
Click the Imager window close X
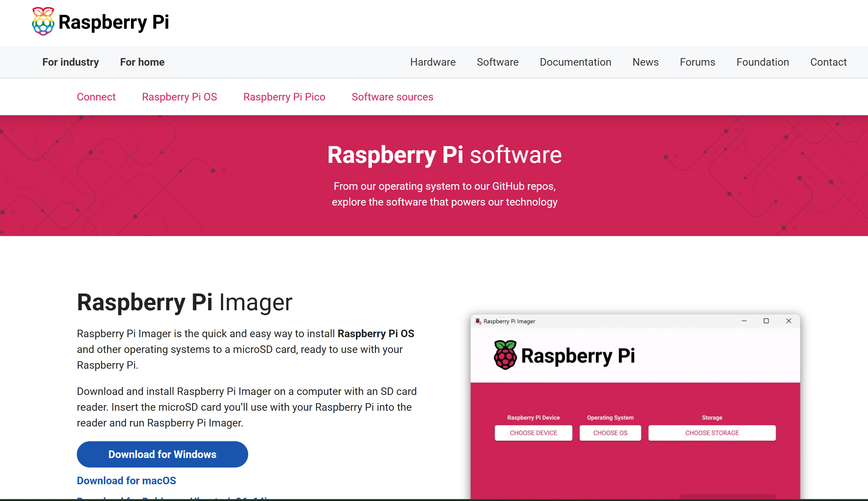pos(789,321)
